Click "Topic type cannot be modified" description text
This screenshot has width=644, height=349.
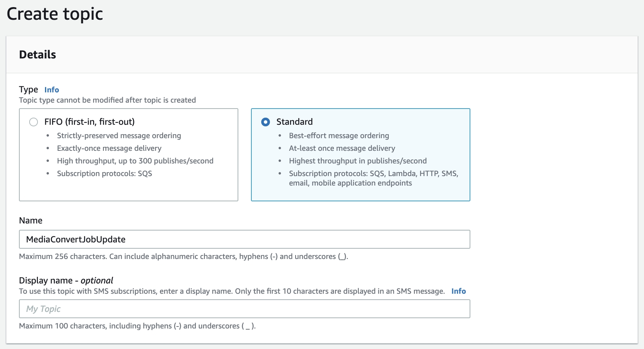(107, 100)
